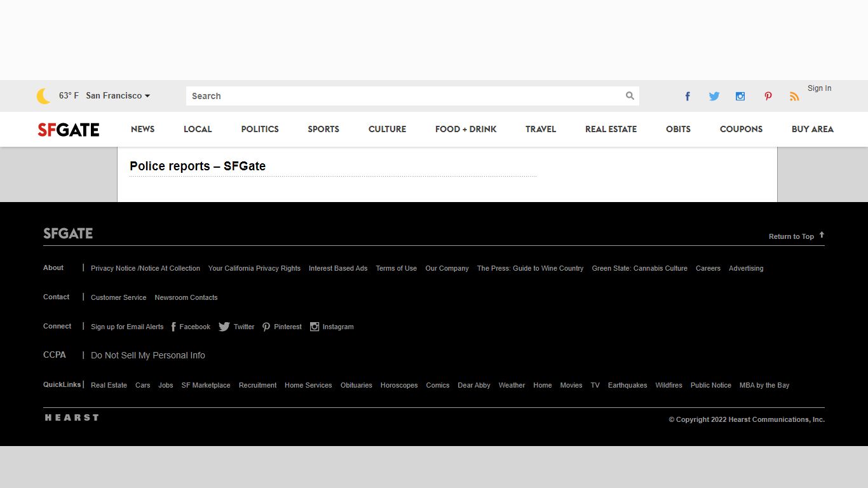Open the Movies quick link
The width and height of the screenshot is (868, 488).
pos(571,385)
